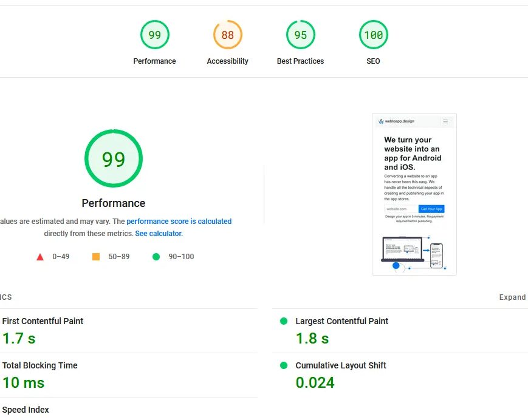The height and width of the screenshot is (420, 528).
Task: Click the 50–89 legend range text
Action: point(119,257)
